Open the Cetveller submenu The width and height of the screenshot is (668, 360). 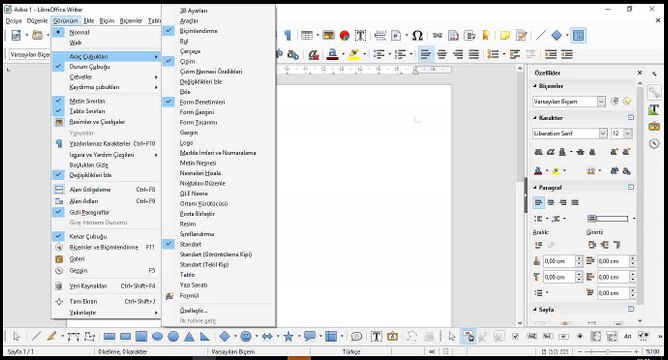click(x=106, y=77)
